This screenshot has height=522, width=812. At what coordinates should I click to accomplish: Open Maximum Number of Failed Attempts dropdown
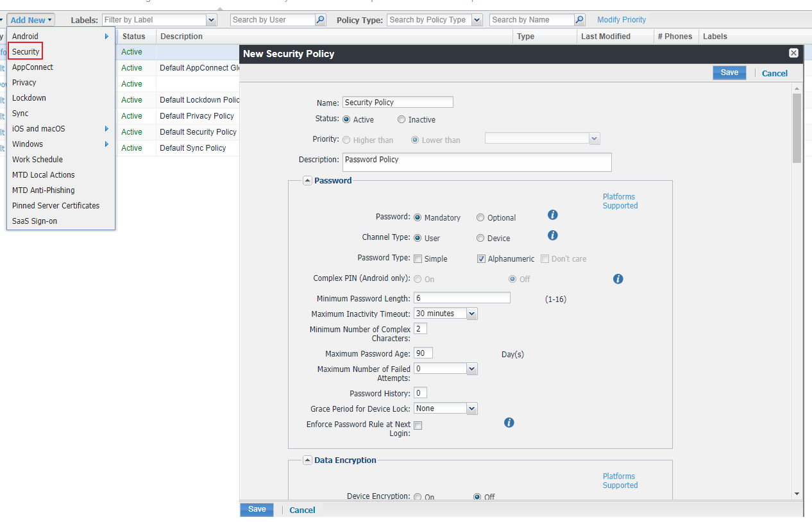tap(471, 369)
